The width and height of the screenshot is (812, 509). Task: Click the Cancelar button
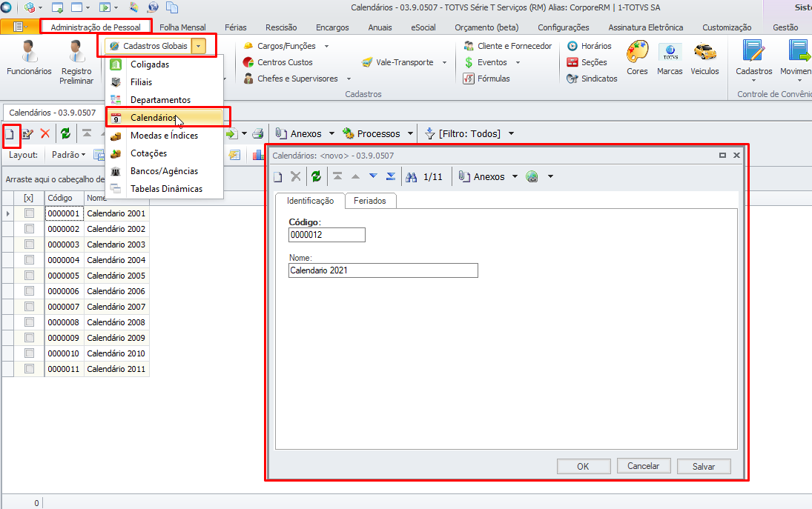(643, 466)
